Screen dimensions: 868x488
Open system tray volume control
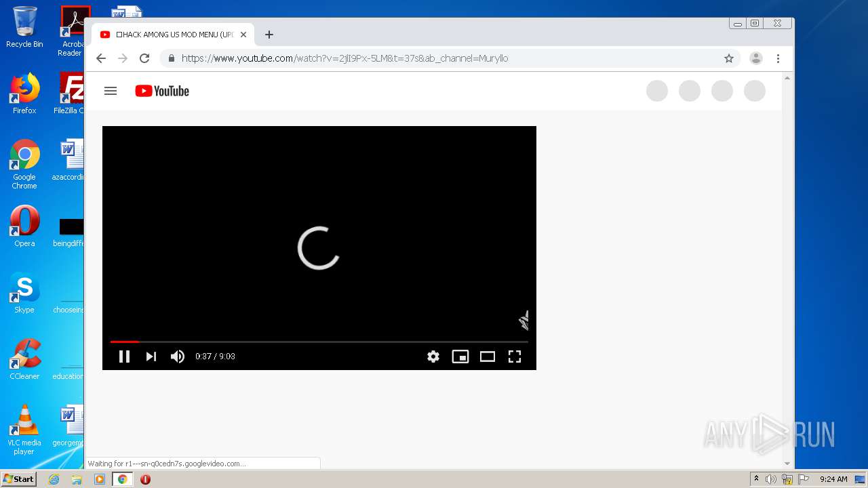point(771,479)
